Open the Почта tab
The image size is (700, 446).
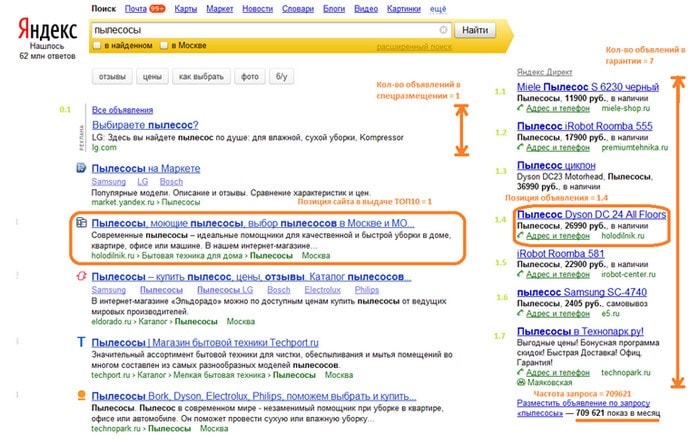(x=136, y=8)
